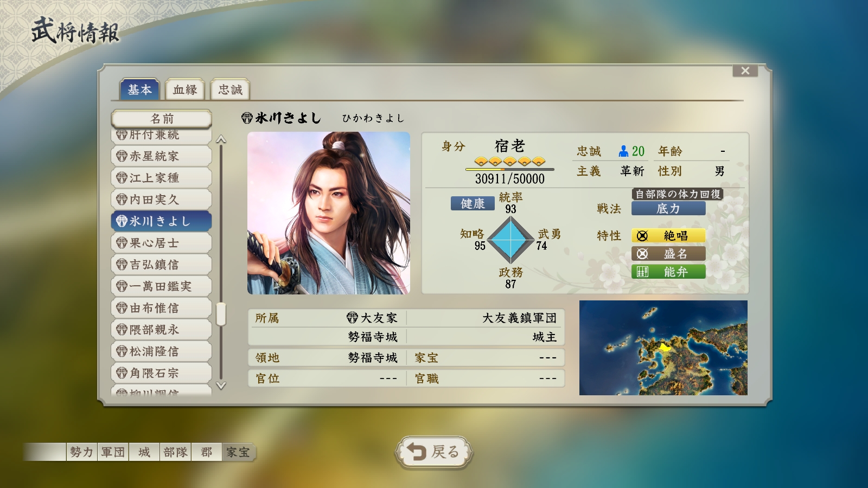Click the 絶唱 trait icon
868x488 pixels.
tap(642, 236)
